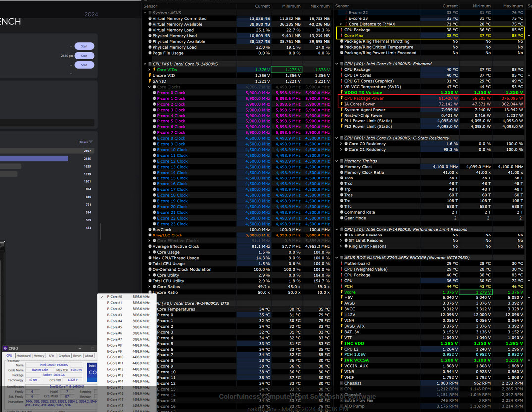Image resolution: width=532 pixels, height=412 pixels.
Task: Collapse the System: ASUS sensor group
Action: [x=145, y=13]
